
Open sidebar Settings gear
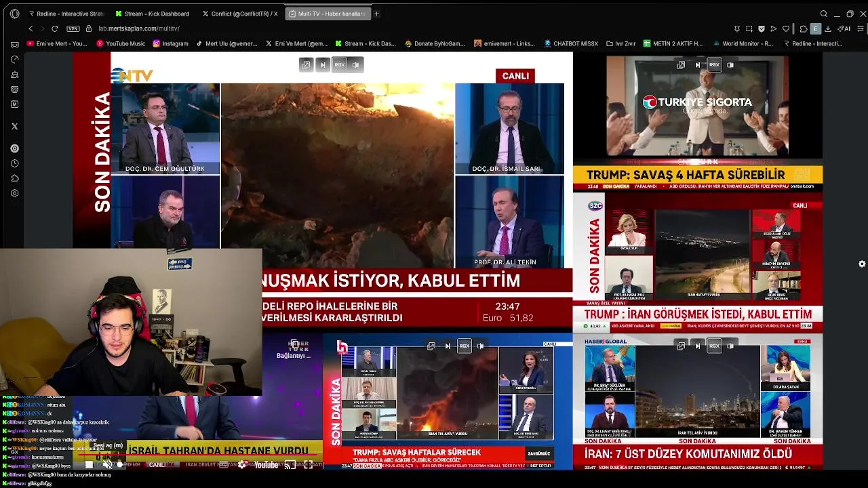pos(14,193)
